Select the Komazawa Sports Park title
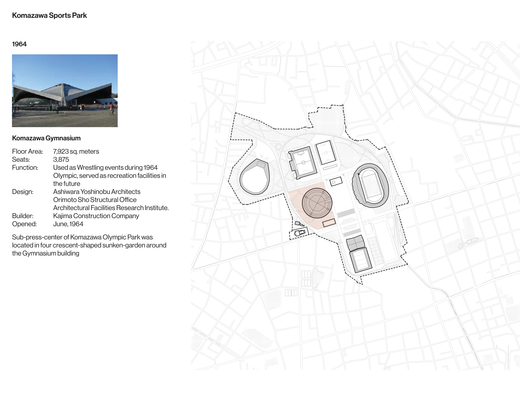532x411 pixels. point(49,15)
